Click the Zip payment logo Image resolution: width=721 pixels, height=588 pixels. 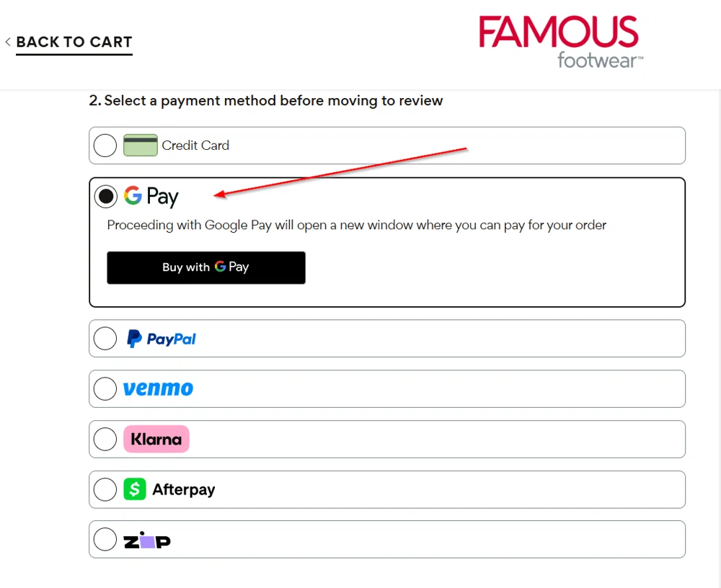click(146, 539)
